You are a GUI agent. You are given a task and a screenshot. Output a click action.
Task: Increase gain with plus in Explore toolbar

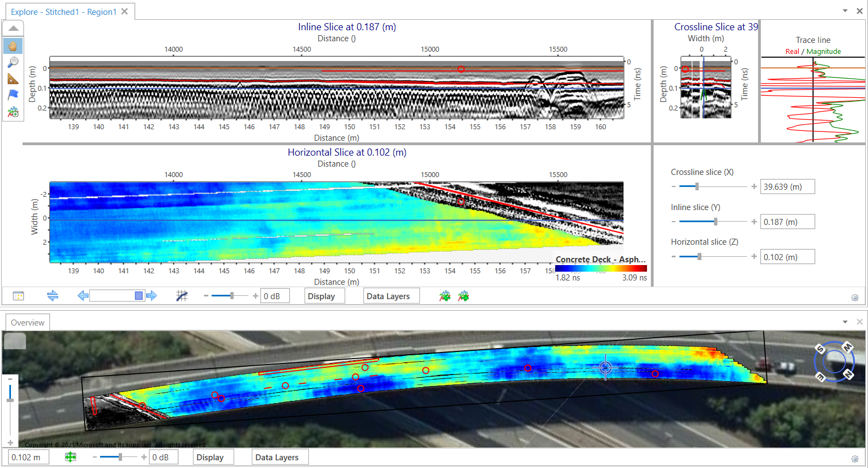click(256, 296)
